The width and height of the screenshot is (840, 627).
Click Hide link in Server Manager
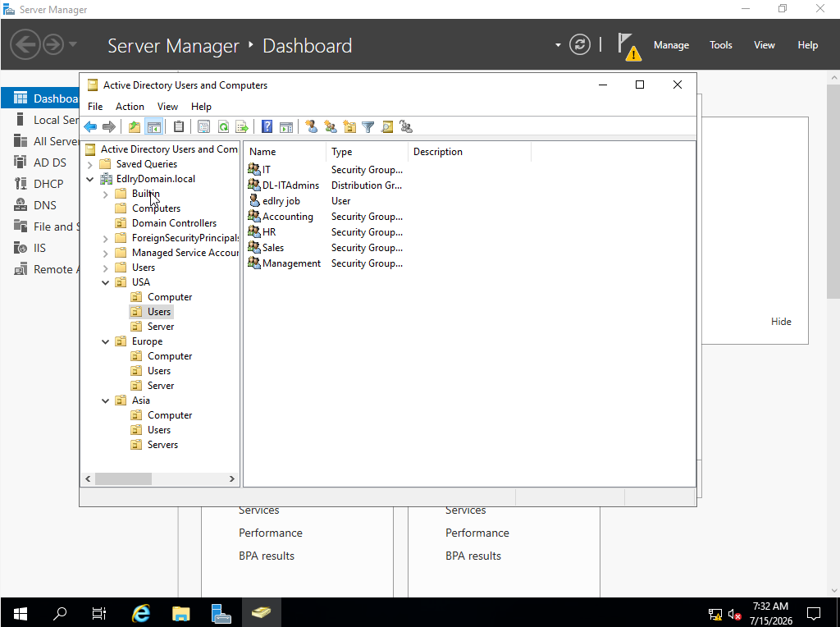coord(781,322)
